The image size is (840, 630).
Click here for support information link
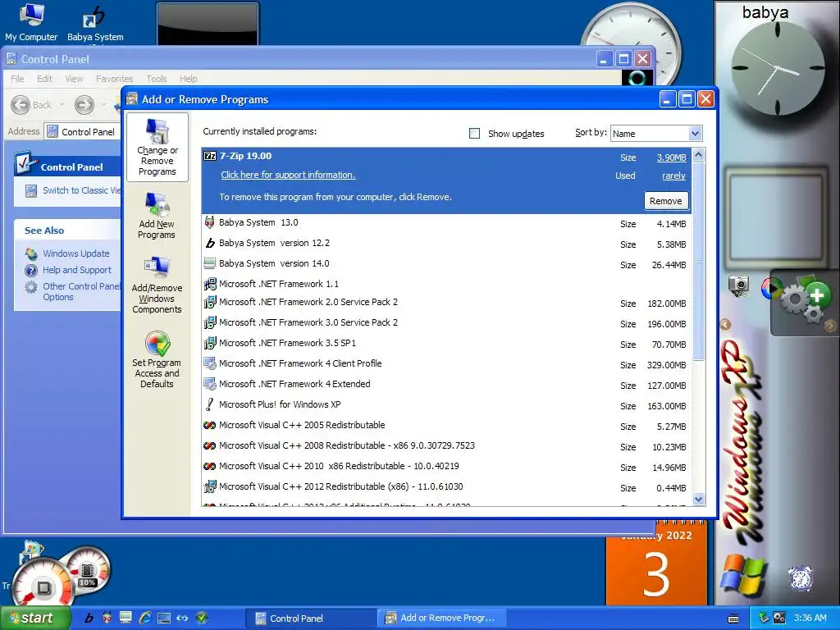coord(288,176)
